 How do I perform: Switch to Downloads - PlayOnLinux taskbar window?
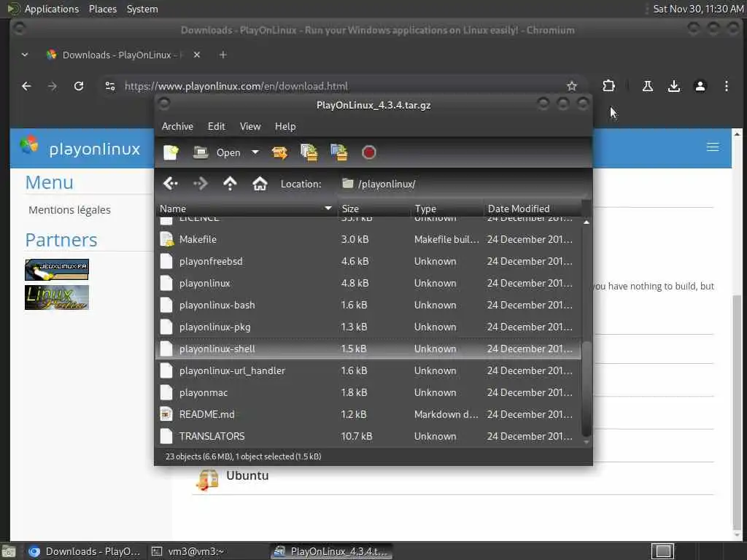[85, 551]
